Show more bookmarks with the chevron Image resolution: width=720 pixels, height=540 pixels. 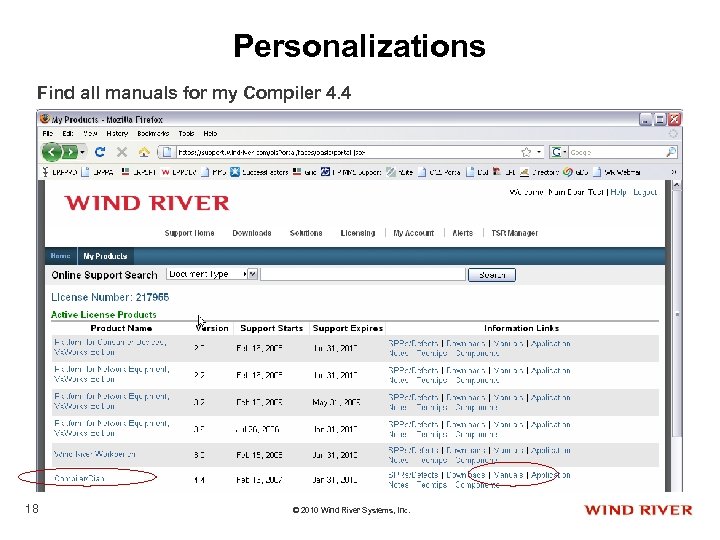click(674, 172)
